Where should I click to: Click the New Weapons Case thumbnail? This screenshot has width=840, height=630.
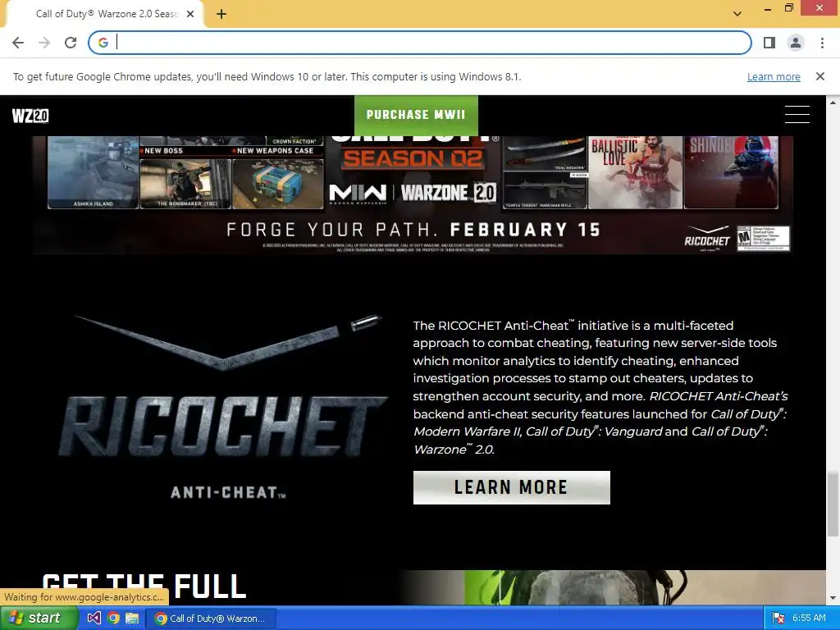pyautogui.click(x=278, y=183)
